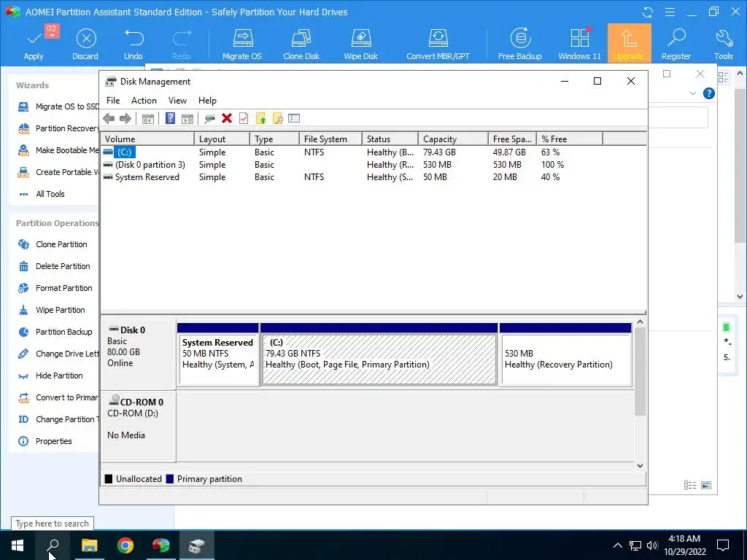The width and height of the screenshot is (747, 560).
Task: Open Register in AOMEI toolbar
Action: pyautogui.click(x=676, y=44)
